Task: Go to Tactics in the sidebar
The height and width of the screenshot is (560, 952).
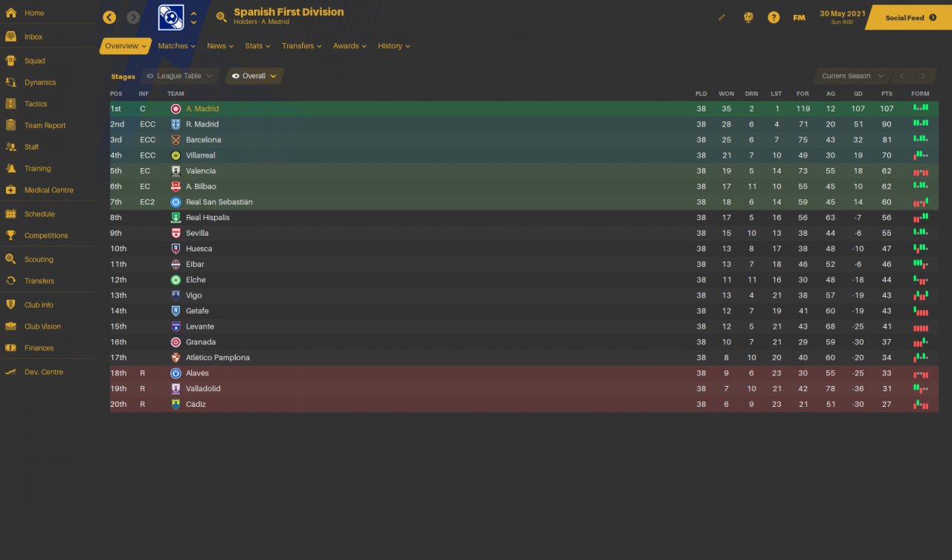Action: point(36,104)
